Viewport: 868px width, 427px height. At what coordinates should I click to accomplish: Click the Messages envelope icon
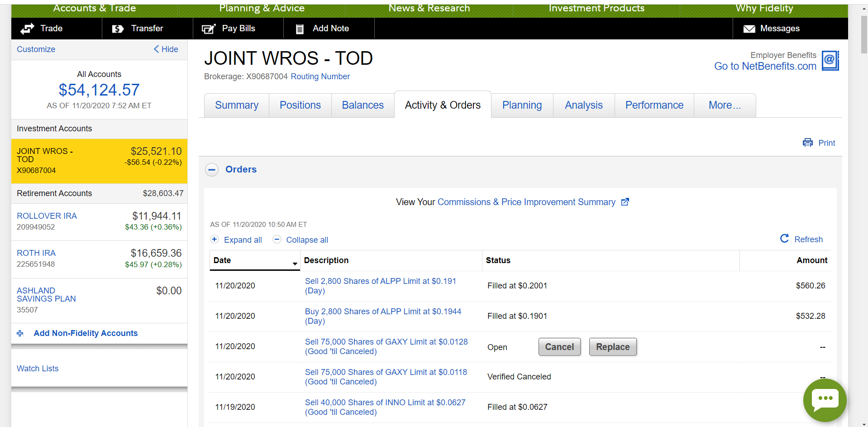coord(749,29)
